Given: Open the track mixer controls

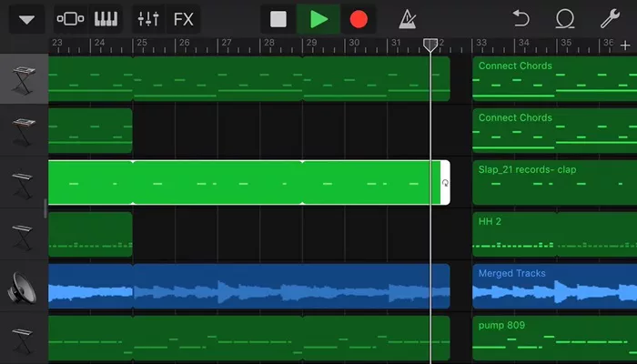Looking at the screenshot, I should (148, 19).
